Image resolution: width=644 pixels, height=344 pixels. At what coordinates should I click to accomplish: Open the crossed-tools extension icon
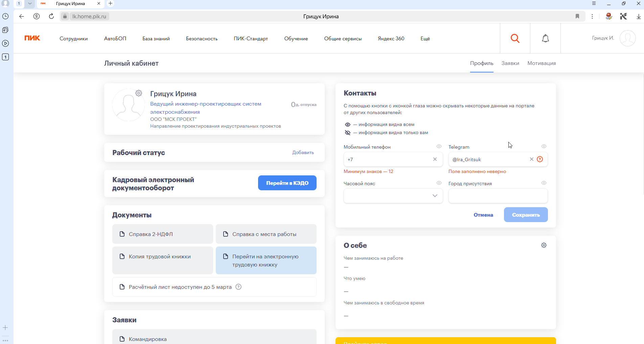tap(624, 16)
